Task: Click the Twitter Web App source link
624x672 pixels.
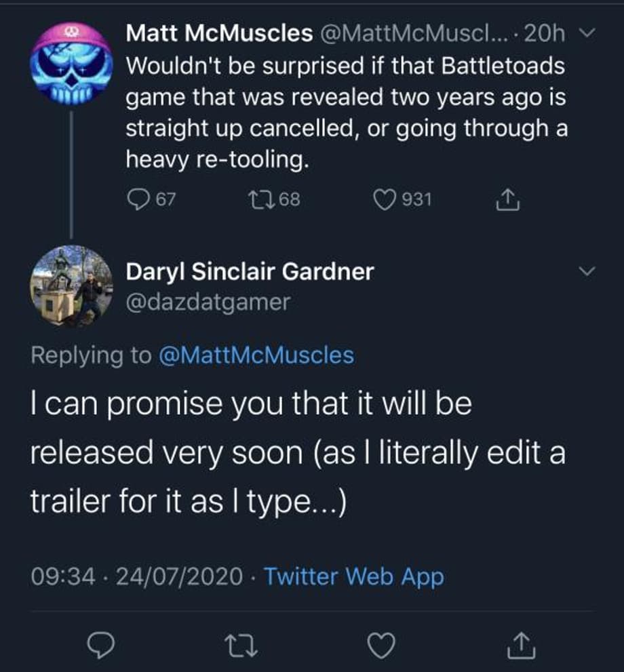Action: pos(353,576)
